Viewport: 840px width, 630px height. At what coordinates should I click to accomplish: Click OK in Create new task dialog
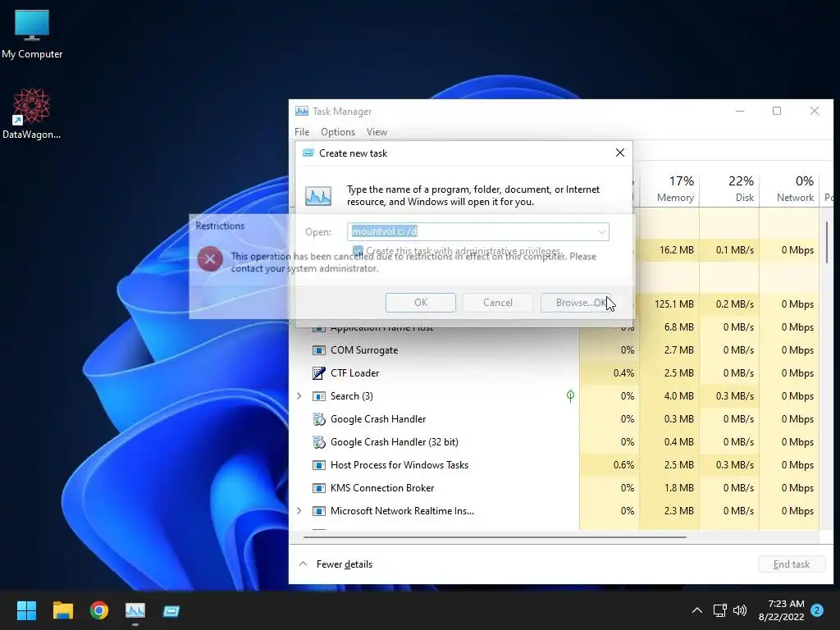point(421,303)
